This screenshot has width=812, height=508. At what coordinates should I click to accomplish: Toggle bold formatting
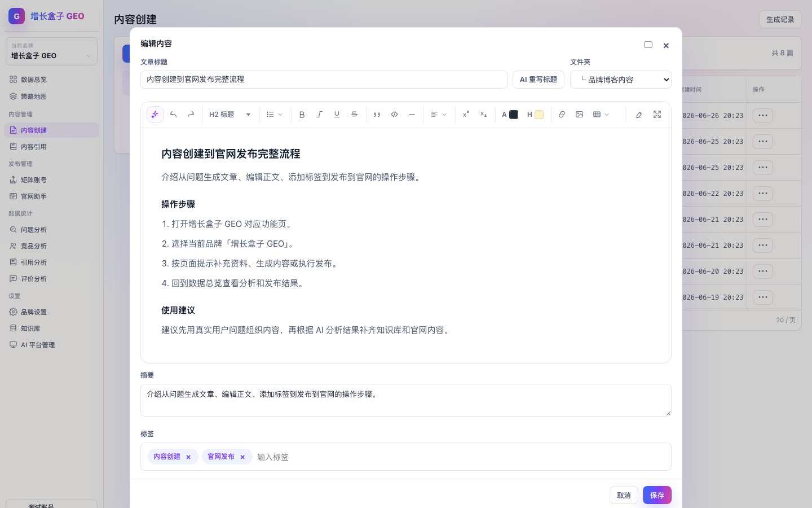click(x=302, y=115)
